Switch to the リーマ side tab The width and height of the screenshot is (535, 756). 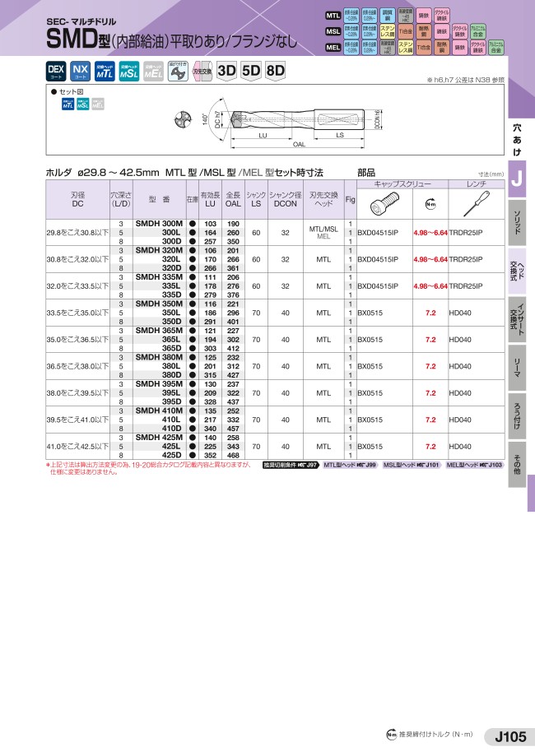point(517,364)
